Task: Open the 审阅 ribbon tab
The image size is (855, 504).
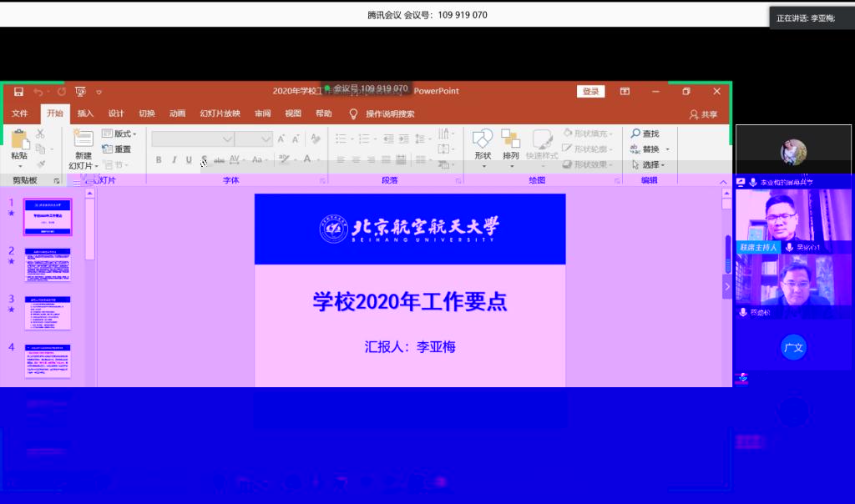Action: [x=263, y=113]
